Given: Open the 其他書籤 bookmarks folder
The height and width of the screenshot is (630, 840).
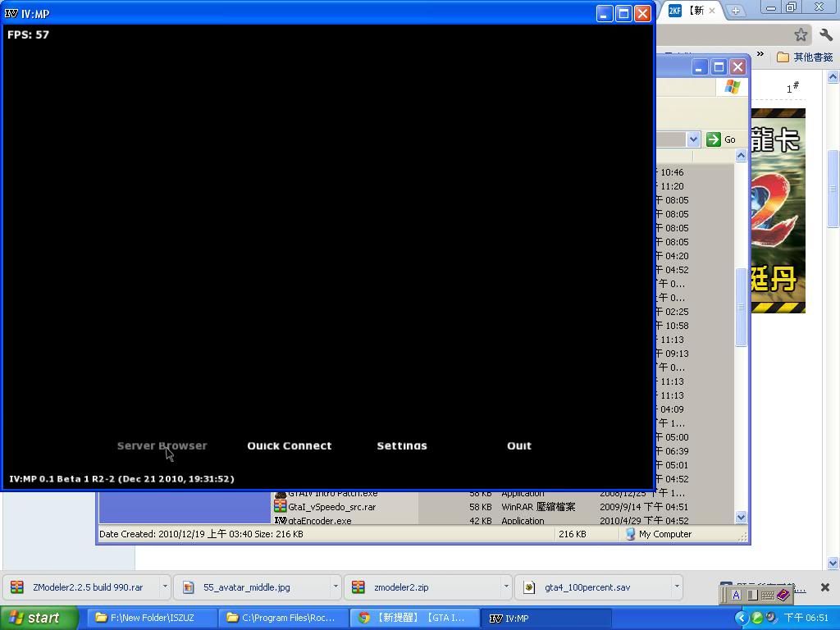Looking at the screenshot, I should 804,57.
